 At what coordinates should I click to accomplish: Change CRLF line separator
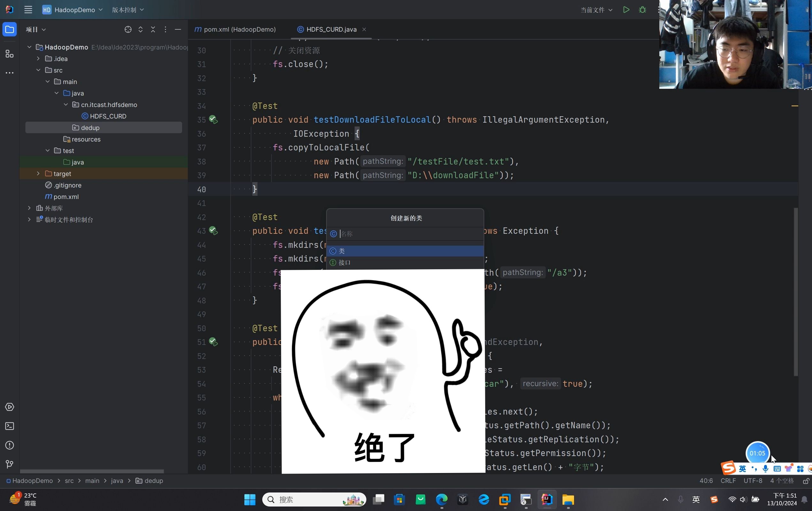pyautogui.click(x=728, y=481)
